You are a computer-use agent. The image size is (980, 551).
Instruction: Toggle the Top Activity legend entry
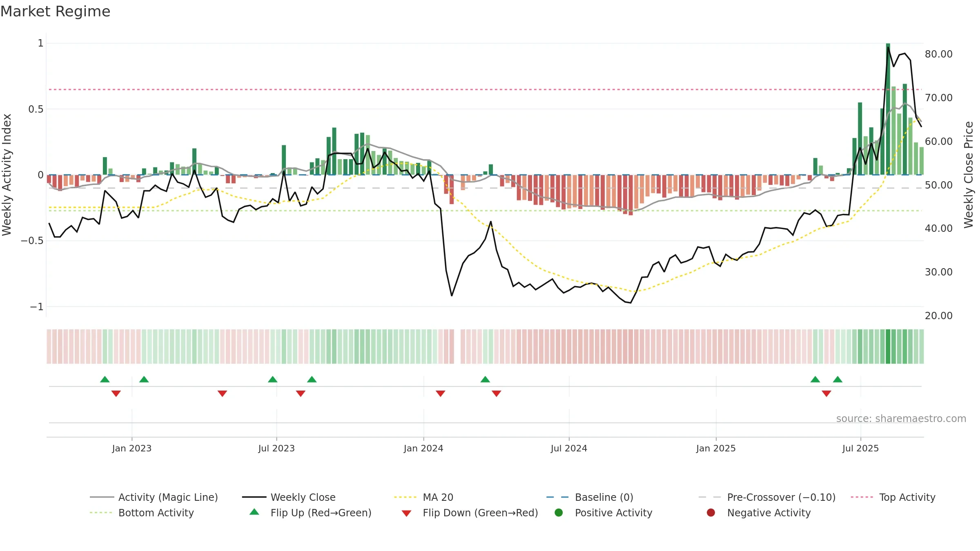tap(893, 497)
